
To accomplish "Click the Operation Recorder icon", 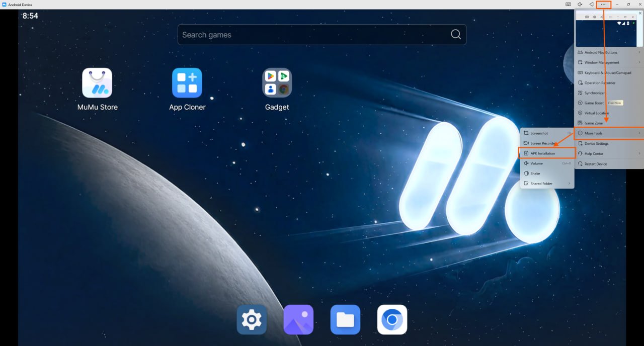I will click(x=580, y=83).
